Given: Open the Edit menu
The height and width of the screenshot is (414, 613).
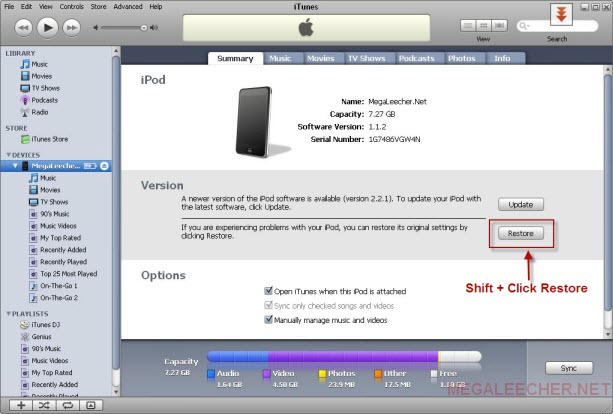Looking at the screenshot, I should pyautogui.click(x=26, y=7).
